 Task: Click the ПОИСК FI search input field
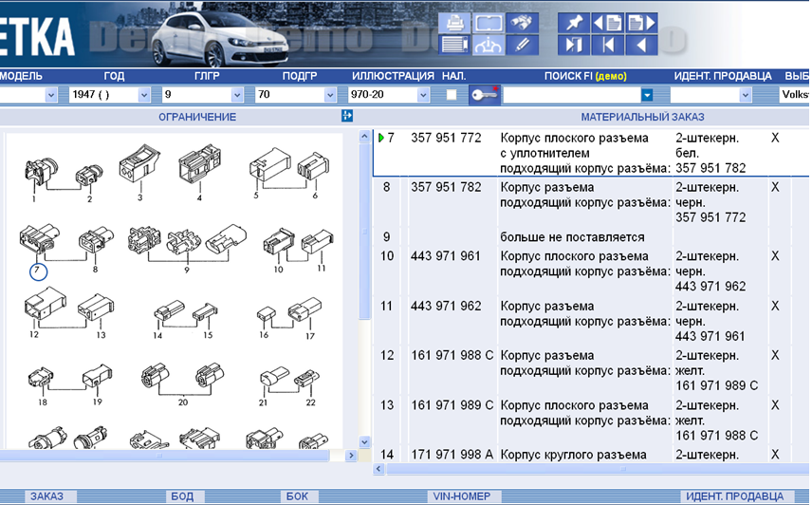572,95
